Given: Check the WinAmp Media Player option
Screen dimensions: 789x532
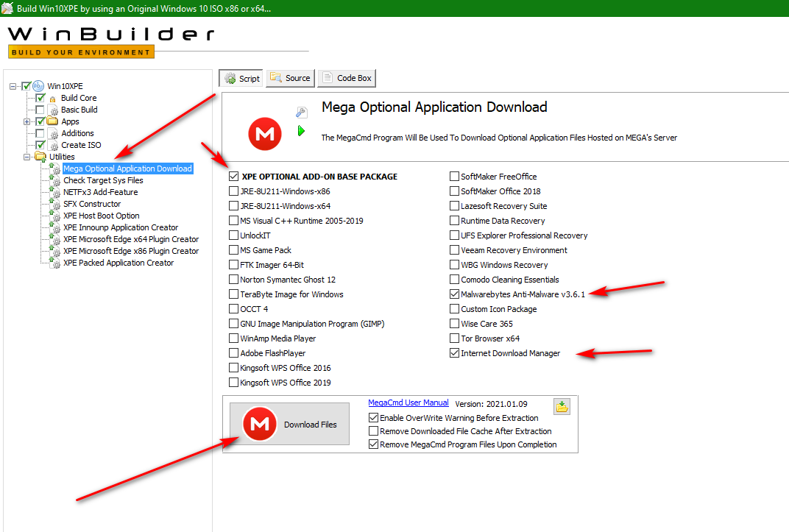Looking at the screenshot, I should [233, 338].
